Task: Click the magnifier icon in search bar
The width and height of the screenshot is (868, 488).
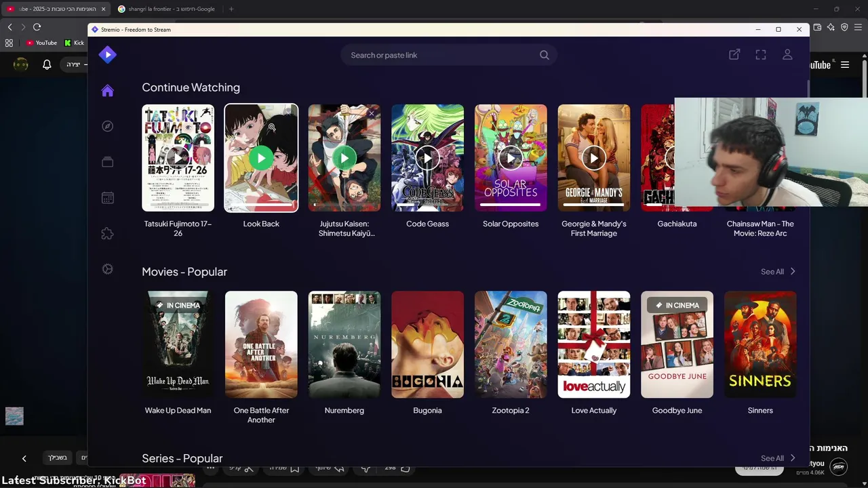Action: (544, 55)
